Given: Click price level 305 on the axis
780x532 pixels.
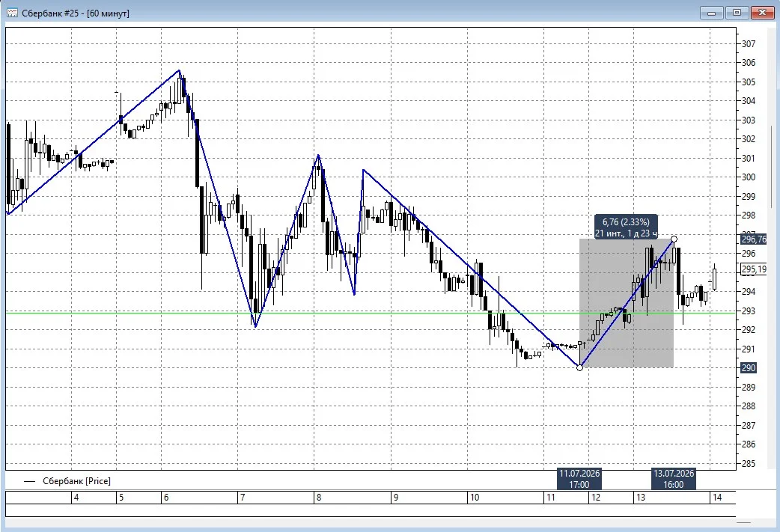Looking at the screenshot, I should (x=749, y=82).
